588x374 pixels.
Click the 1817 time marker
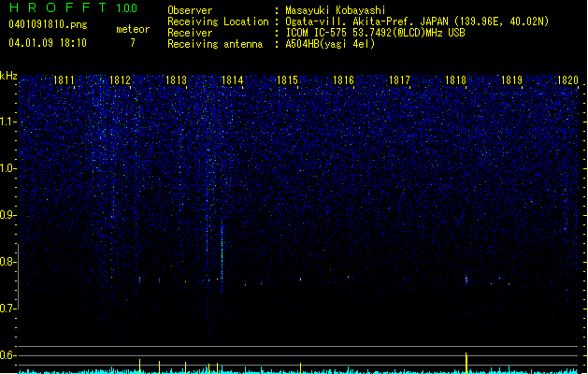tap(399, 80)
